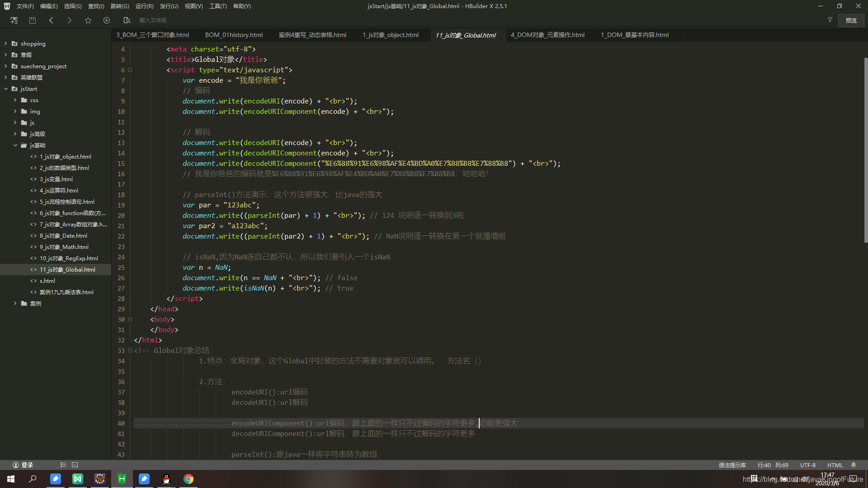Open the 跳转(G) menu
This screenshot has width=868, height=488.
(120, 6)
